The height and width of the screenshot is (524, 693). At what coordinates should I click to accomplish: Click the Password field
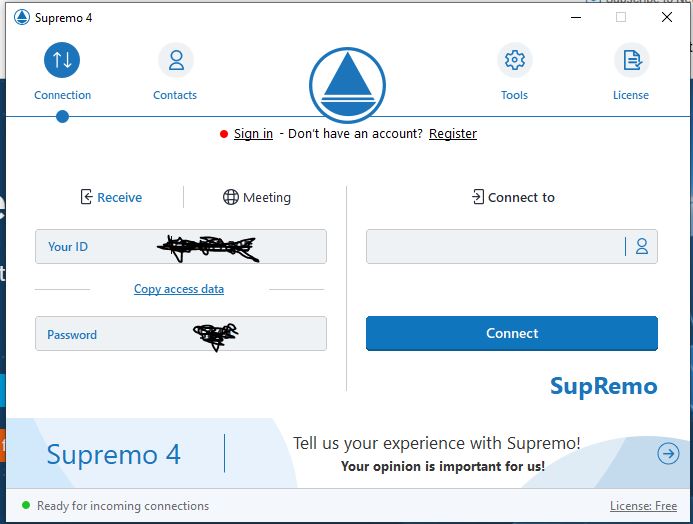(180, 334)
